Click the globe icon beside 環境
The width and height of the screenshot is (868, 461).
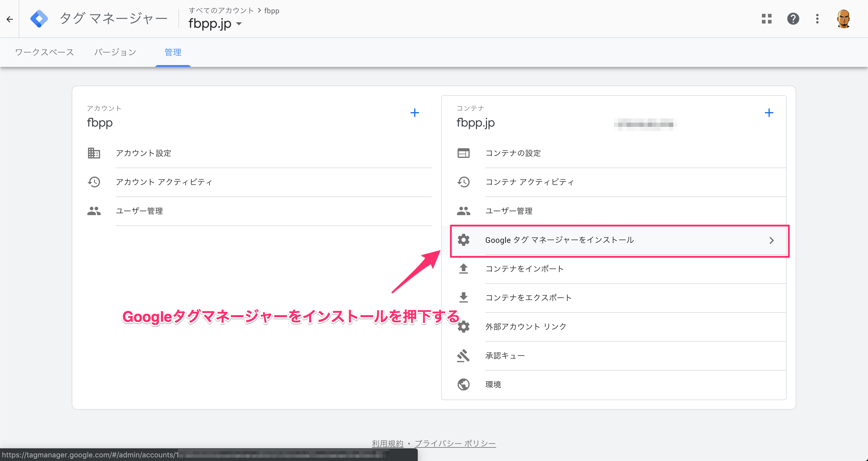(x=463, y=384)
